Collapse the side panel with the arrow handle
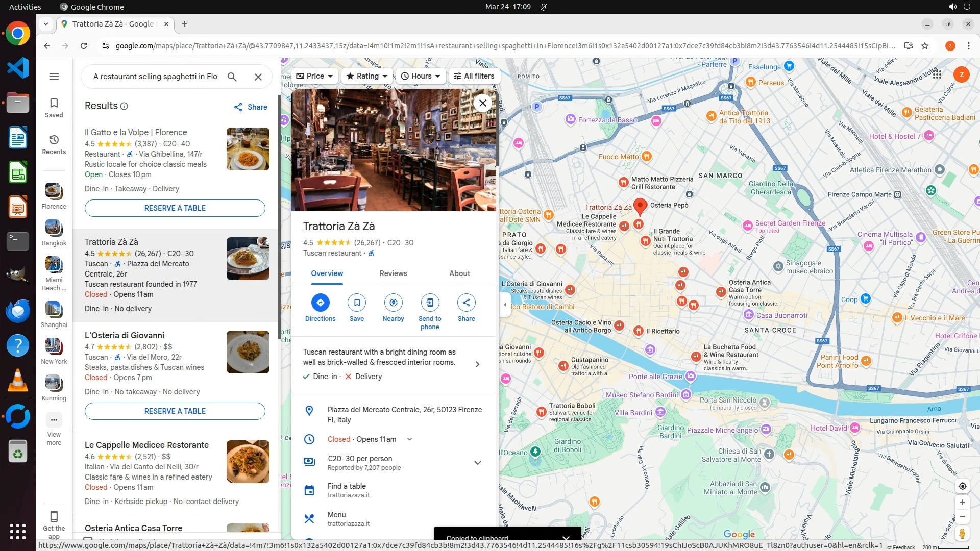The image size is (980, 551). point(505,305)
